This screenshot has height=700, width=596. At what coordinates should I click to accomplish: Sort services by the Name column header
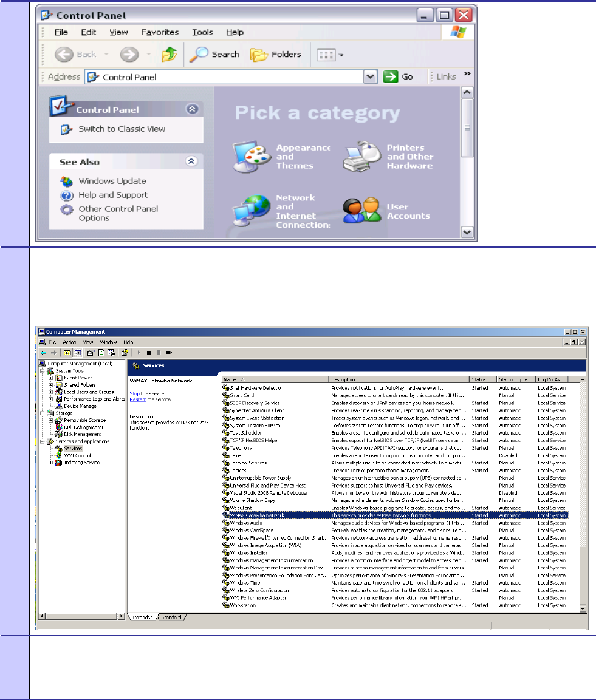coord(275,379)
